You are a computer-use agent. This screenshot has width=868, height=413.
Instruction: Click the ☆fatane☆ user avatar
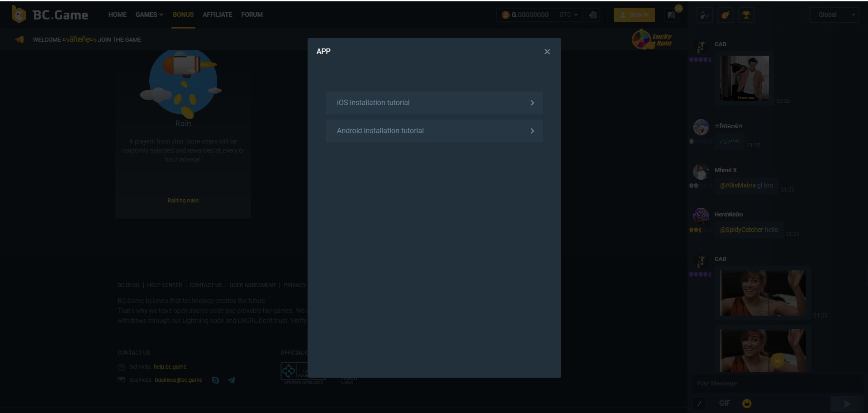pos(701,127)
